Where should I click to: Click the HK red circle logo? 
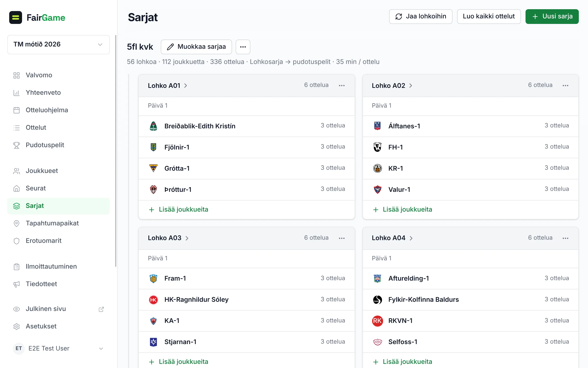[153, 300]
